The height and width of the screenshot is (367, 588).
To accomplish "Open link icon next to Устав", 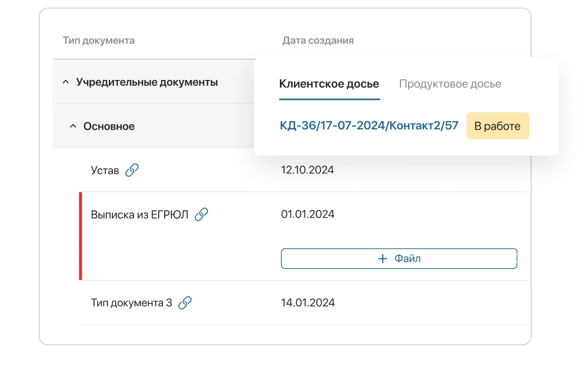I will point(132,170).
